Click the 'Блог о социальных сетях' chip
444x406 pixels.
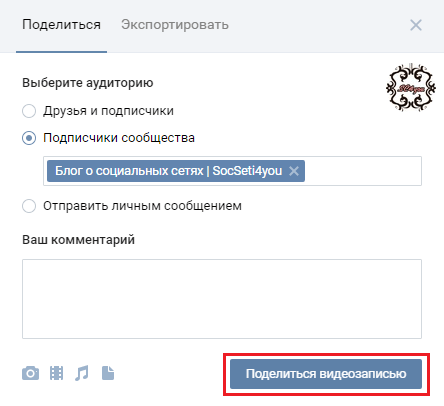click(168, 171)
